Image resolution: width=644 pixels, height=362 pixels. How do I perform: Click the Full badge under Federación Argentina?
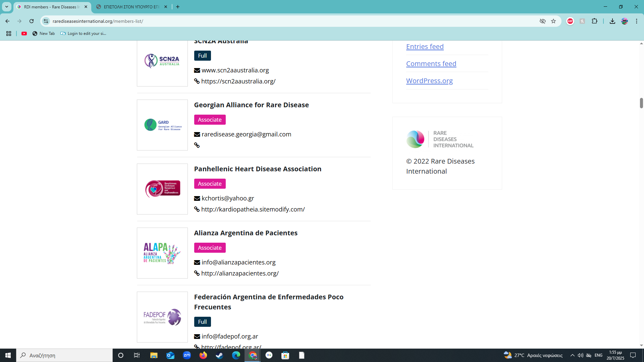coord(202,322)
